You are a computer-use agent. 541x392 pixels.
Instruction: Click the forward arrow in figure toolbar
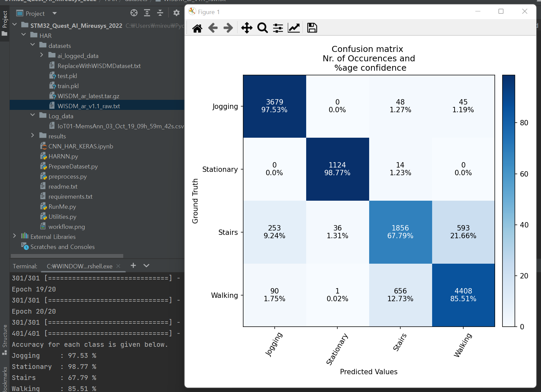pyautogui.click(x=228, y=28)
